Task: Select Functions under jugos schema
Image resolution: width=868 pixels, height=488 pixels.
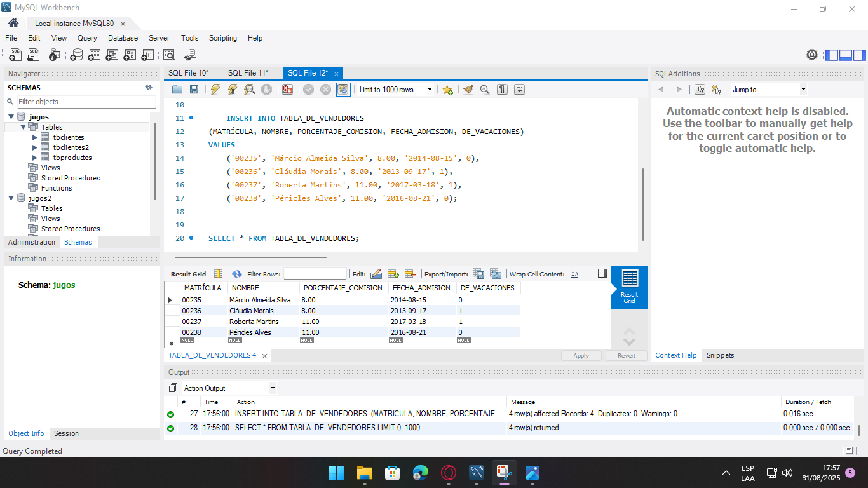Action: point(57,188)
